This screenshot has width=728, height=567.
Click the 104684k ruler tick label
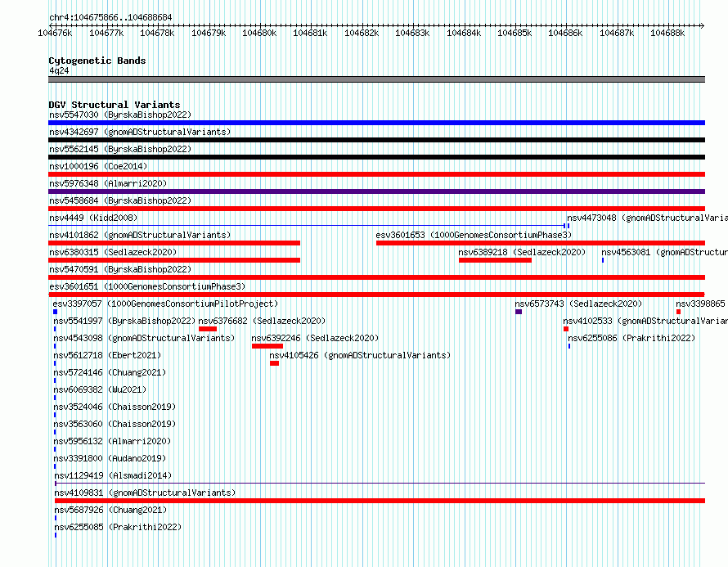[x=463, y=33]
